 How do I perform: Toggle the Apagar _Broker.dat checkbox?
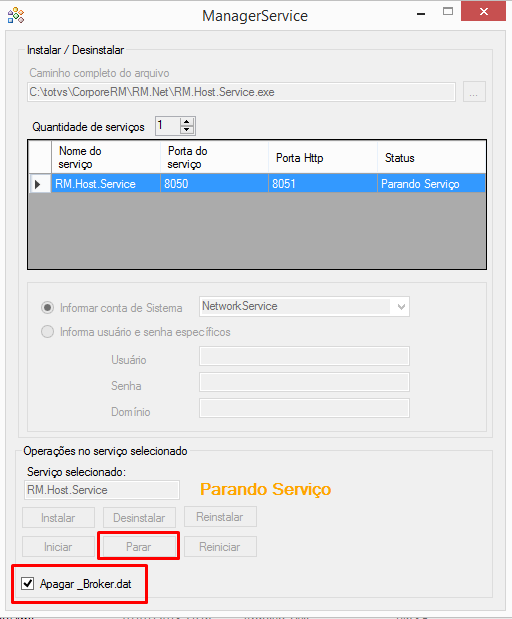point(27,583)
